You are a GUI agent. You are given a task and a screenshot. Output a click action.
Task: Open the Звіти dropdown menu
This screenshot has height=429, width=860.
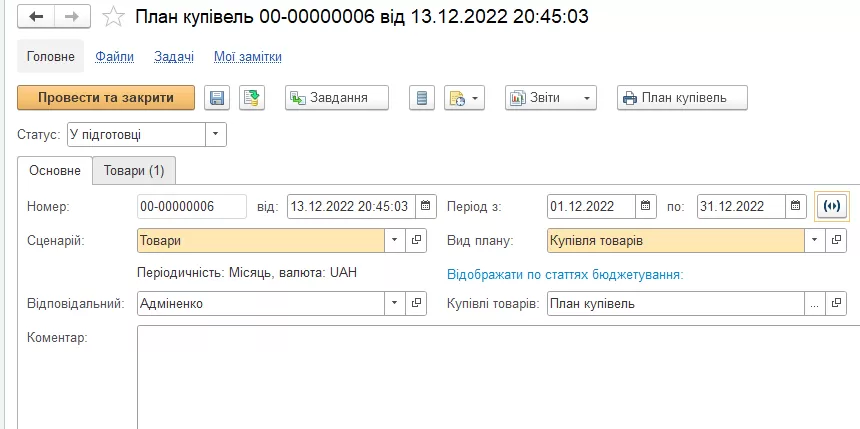click(x=550, y=98)
